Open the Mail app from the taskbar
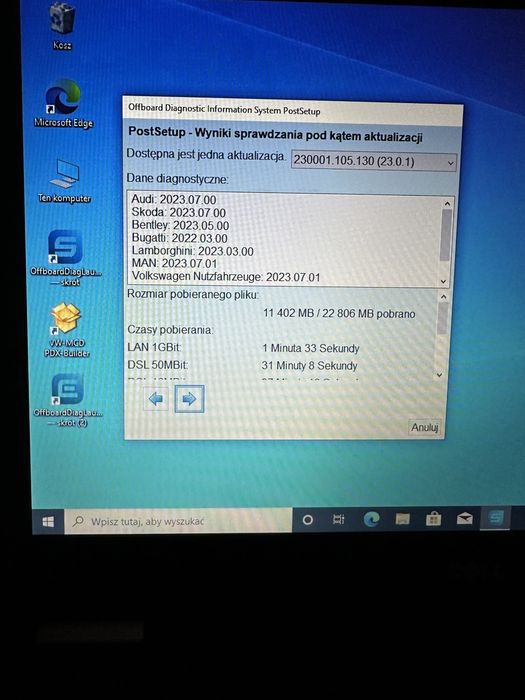 pos(464,518)
